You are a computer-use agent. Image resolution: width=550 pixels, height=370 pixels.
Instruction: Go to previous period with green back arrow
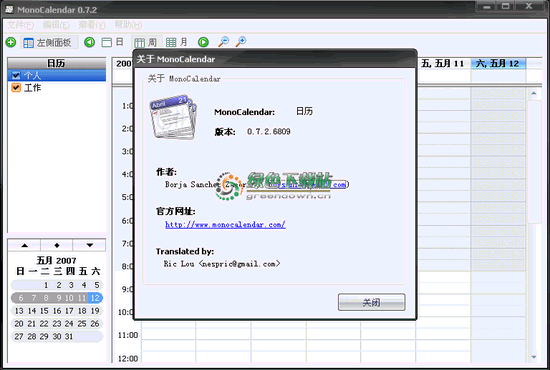[x=89, y=42]
